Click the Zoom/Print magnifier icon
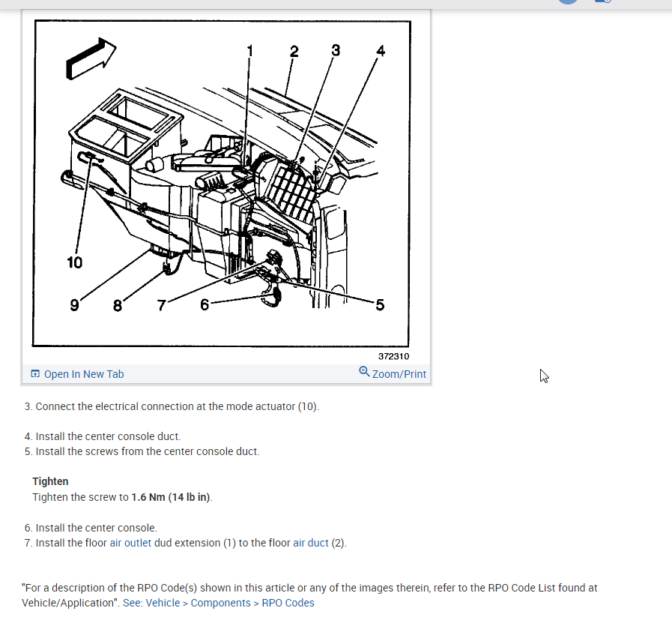This screenshot has width=672, height=620. 364,371
